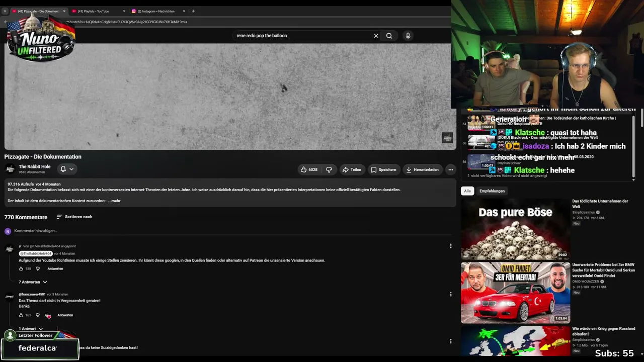This screenshot has width=644, height=362.
Task: Expand 7 Antworten replies
Action: (x=32, y=282)
